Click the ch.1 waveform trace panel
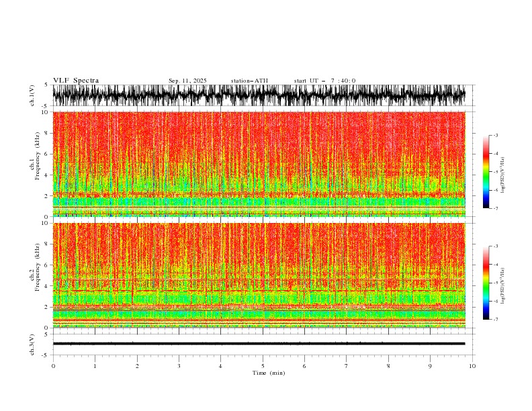This screenshot has width=532, height=411. 259,95
